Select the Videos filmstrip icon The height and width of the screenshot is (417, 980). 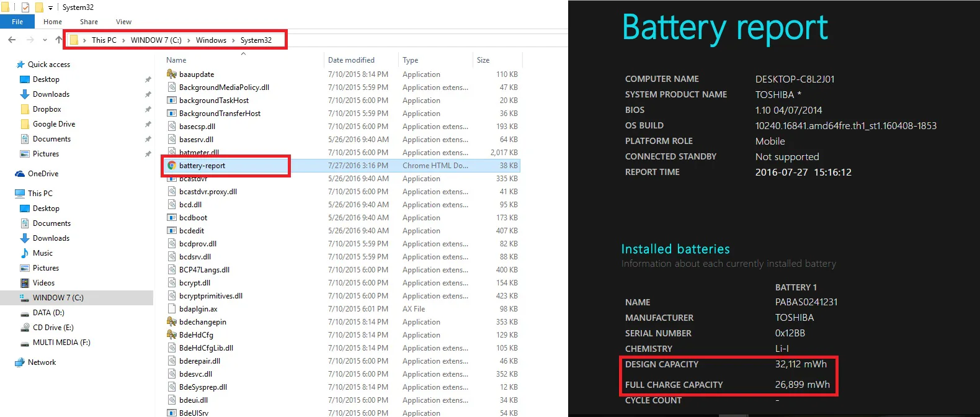25,283
